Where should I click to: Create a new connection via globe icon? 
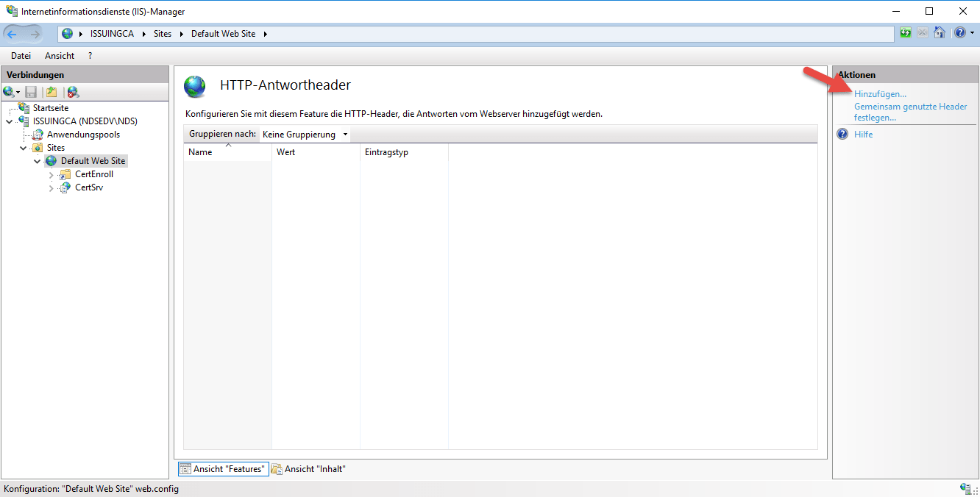pos(10,91)
